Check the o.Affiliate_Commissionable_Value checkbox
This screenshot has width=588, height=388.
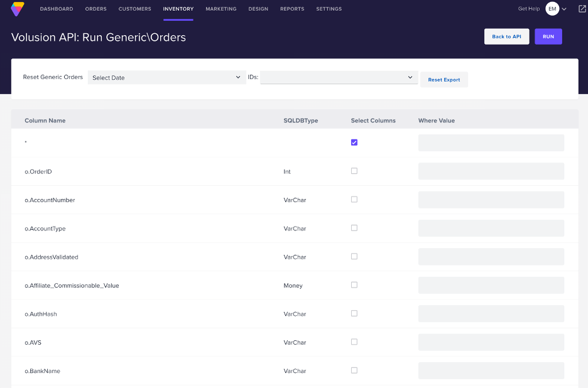pyautogui.click(x=354, y=285)
